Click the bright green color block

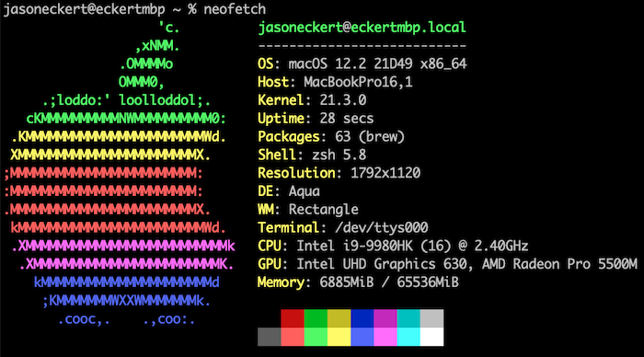pos(316,337)
